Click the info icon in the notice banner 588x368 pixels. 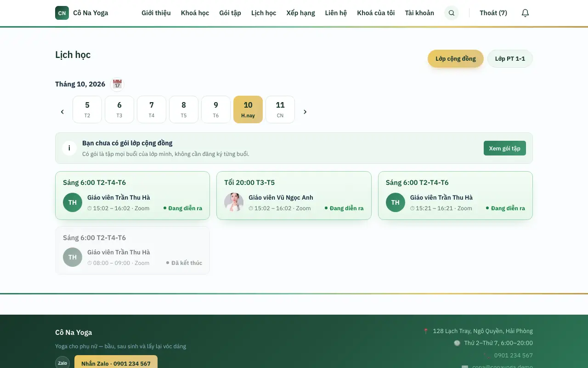click(69, 148)
